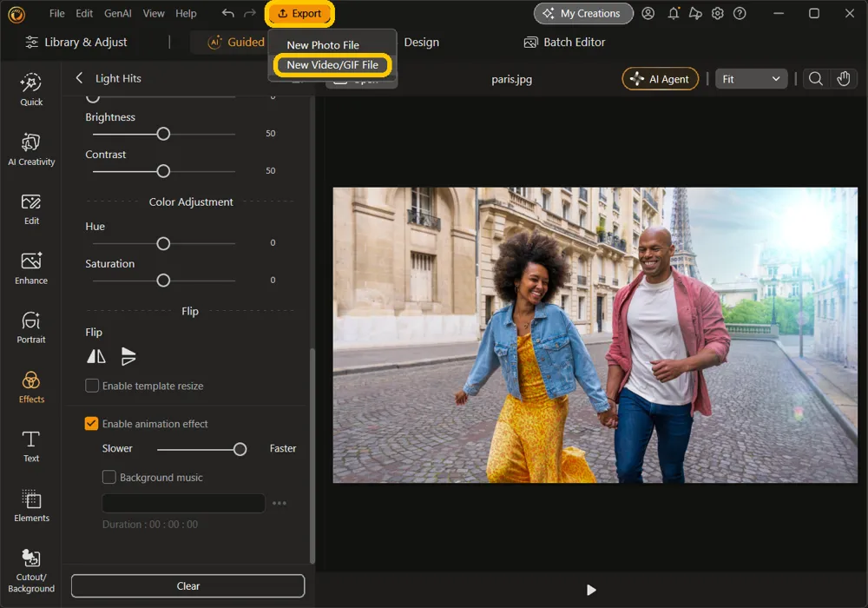Screen dimensions: 868x608
Task: Redo the last action
Action: pyautogui.click(x=250, y=13)
